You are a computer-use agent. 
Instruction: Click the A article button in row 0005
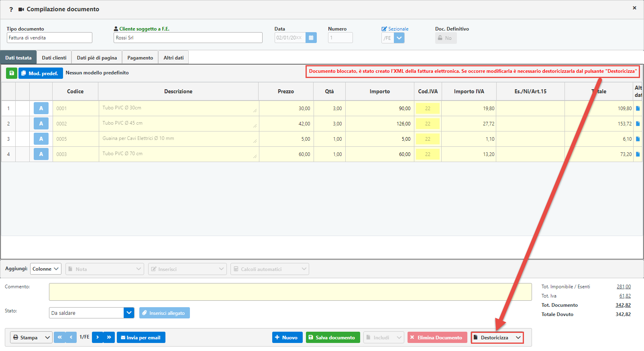[x=41, y=139]
